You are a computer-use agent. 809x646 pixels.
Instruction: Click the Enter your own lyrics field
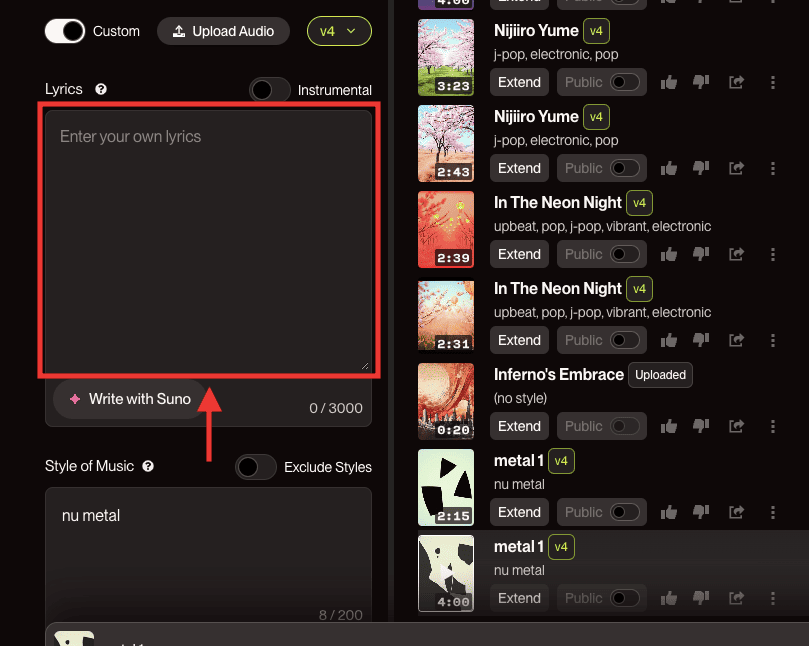(x=208, y=240)
